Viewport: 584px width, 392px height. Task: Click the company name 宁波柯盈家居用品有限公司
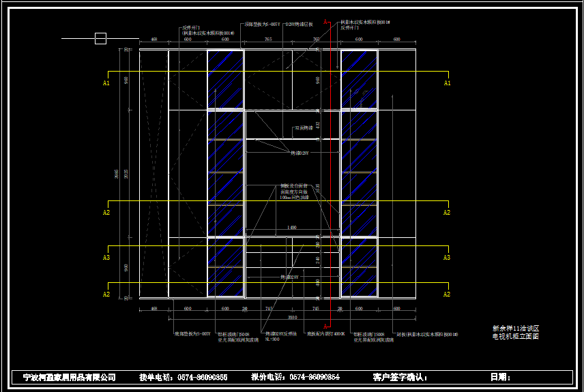[x=70, y=377]
